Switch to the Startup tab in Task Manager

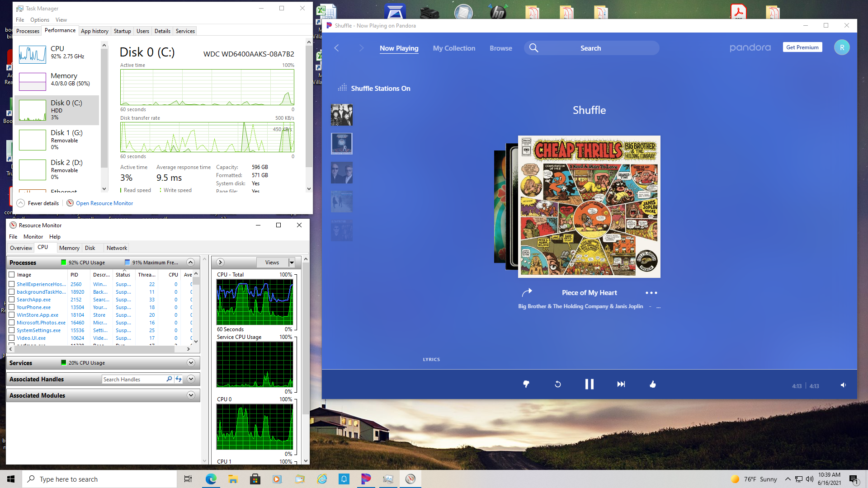[x=122, y=31]
